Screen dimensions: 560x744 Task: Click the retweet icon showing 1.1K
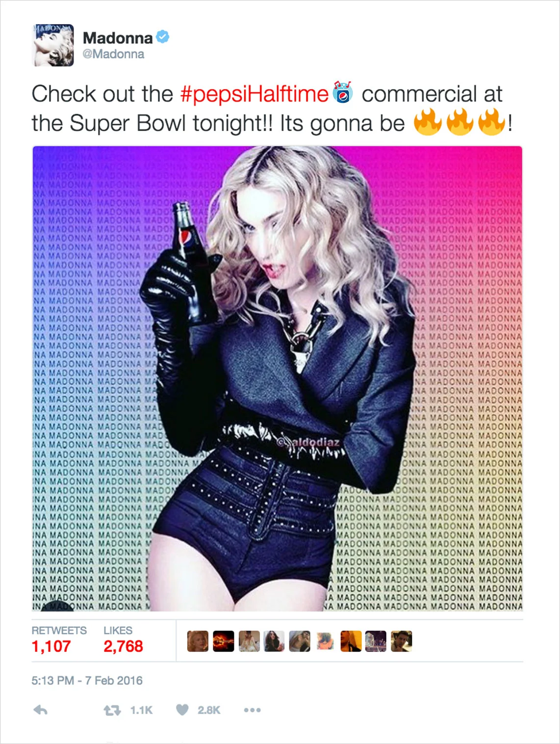112,710
